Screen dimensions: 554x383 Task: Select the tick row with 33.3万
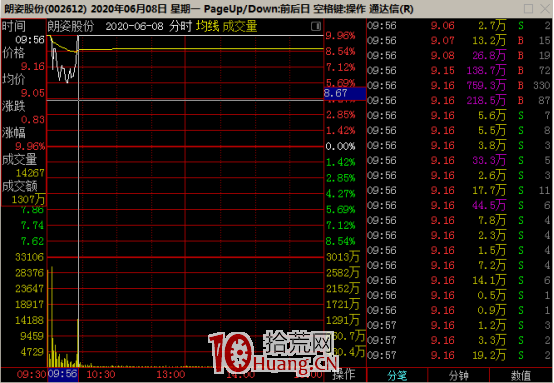click(x=459, y=160)
